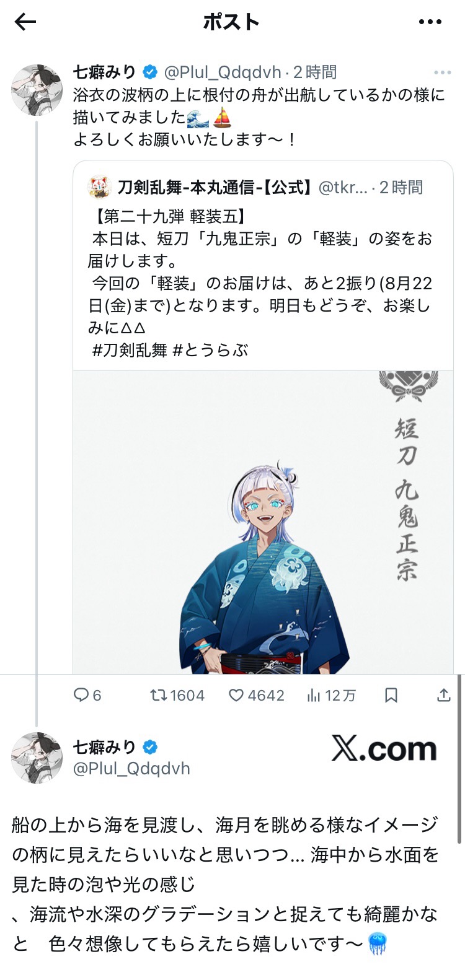Tap the share upload icon
The image size is (465, 980).
(x=444, y=696)
